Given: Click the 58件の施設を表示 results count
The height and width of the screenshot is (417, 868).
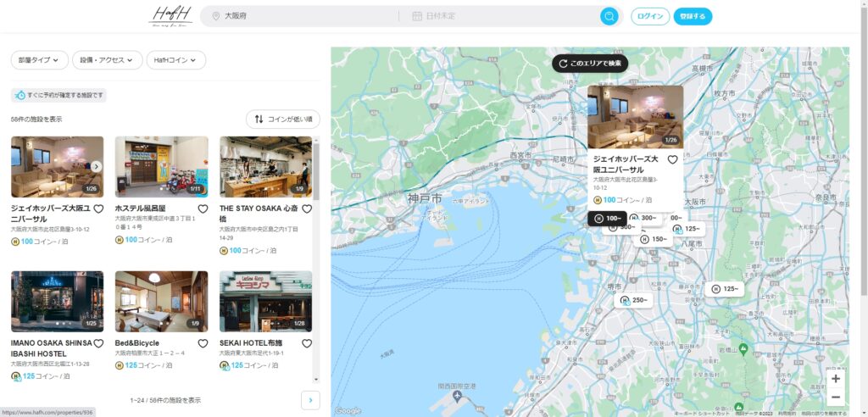Looking at the screenshot, I should point(36,119).
